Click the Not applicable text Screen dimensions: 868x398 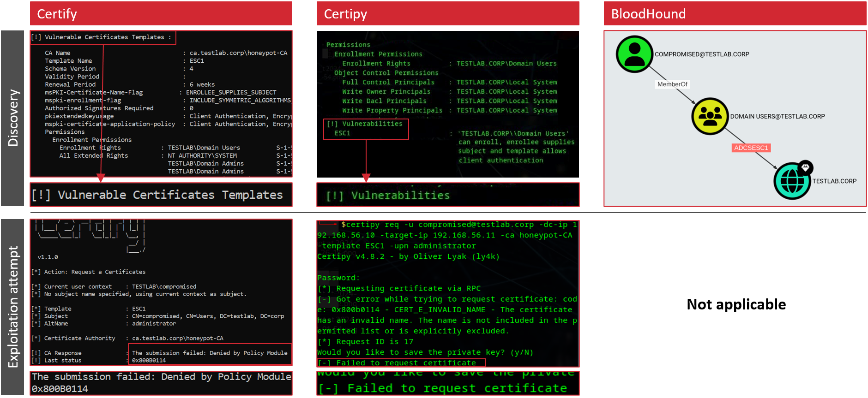736,304
